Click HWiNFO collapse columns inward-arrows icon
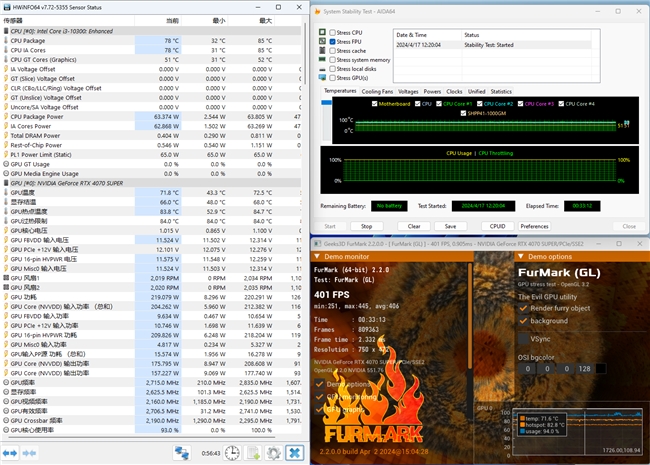650x465 pixels. [x=29, y=453]
